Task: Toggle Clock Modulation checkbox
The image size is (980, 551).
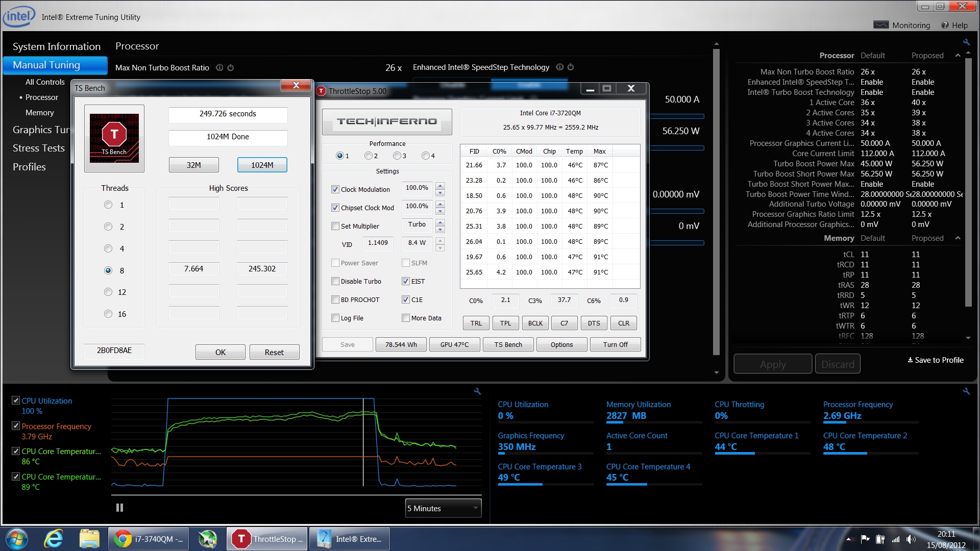Action: pos(335,189)
